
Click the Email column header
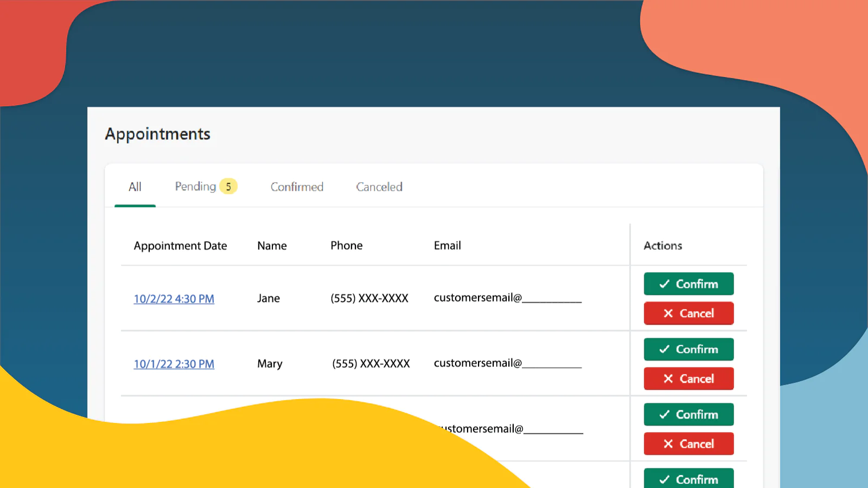pos(448,246)
